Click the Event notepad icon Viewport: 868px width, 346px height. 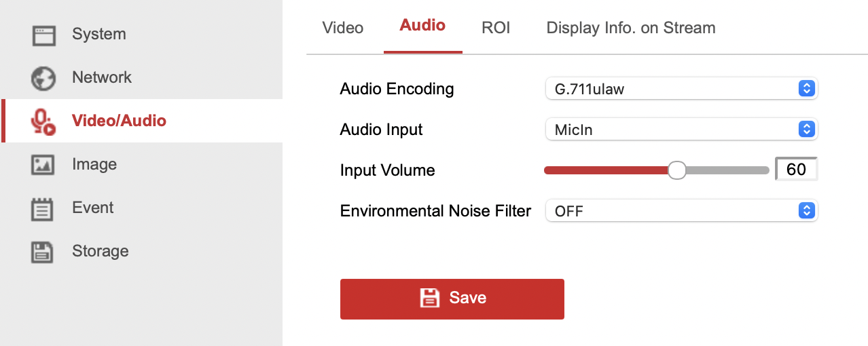coord(43,208)
